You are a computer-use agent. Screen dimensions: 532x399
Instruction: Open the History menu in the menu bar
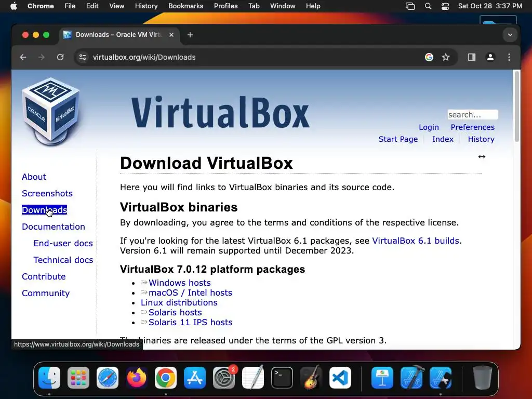coord(146,6)
